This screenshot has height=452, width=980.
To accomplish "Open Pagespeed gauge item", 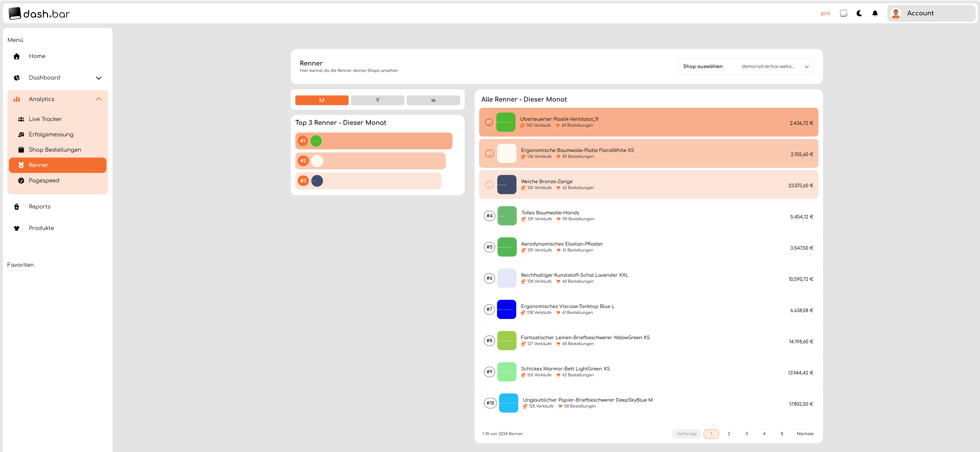I will (44, 181).
